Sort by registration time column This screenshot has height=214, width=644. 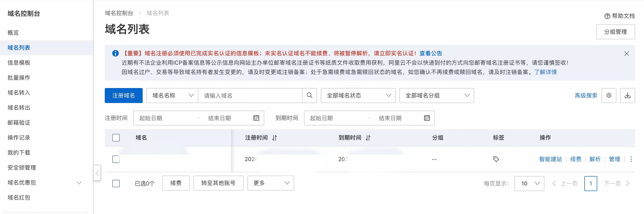point(275,138)
